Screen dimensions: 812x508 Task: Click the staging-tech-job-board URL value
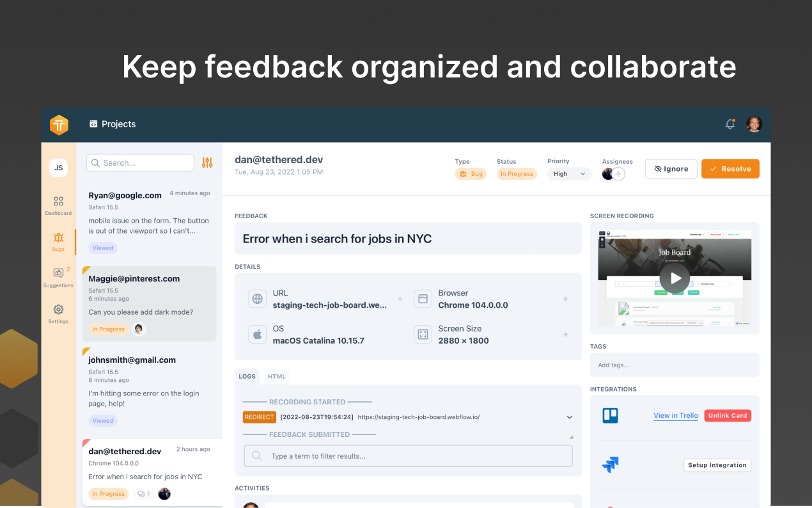click(330, 305)
